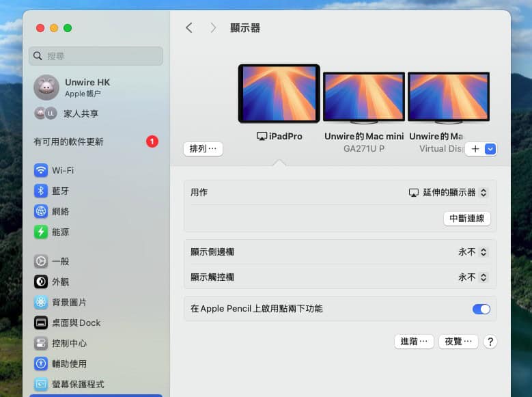Click the Family Sharing avatars icon

point(46,113)
